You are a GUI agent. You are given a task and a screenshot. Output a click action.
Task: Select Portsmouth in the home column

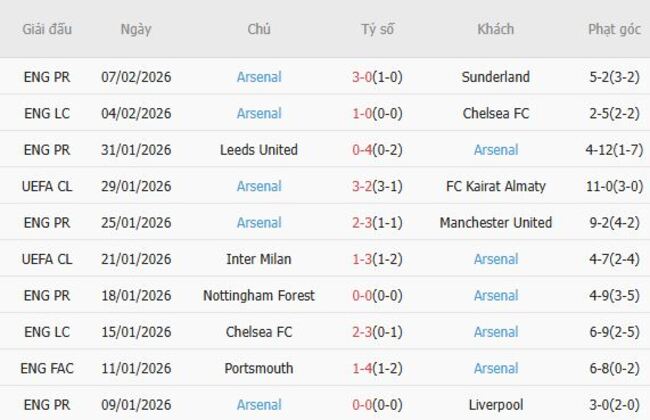point(259,369)
